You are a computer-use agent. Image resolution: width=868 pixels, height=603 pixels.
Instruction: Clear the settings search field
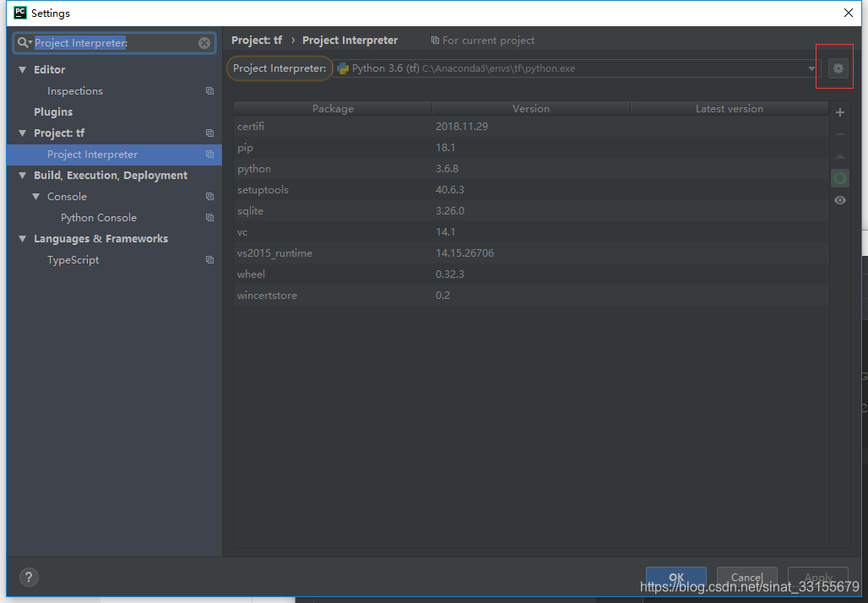[204, 42]
